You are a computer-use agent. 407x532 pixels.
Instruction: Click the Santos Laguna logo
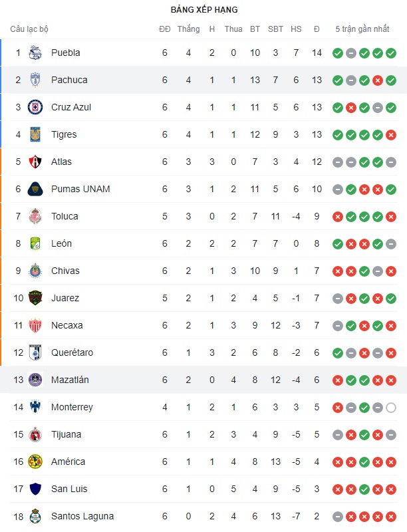pos(35,516)
